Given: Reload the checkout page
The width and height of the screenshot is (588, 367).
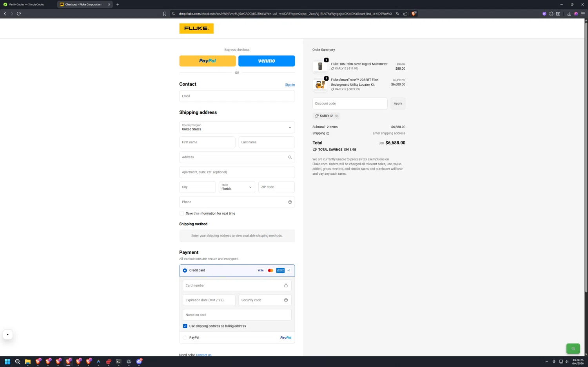Looking at the screenshot, I should (19, 14).
